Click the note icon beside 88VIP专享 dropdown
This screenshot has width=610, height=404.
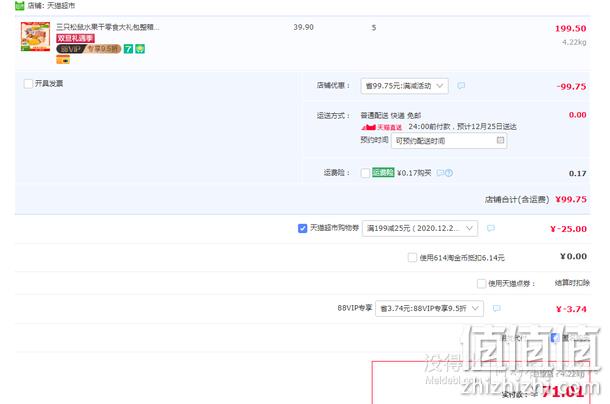coord(496,308)
